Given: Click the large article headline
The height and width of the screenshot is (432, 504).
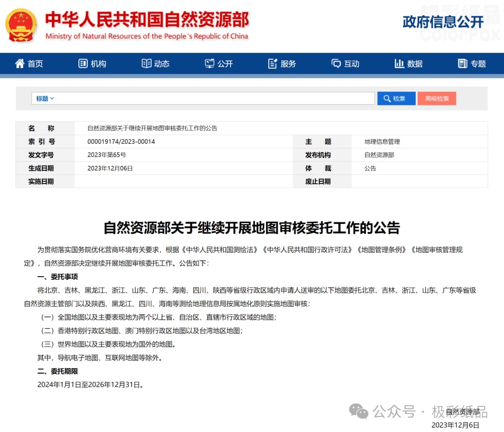Looking at the screenshot, I should [252, 228].
